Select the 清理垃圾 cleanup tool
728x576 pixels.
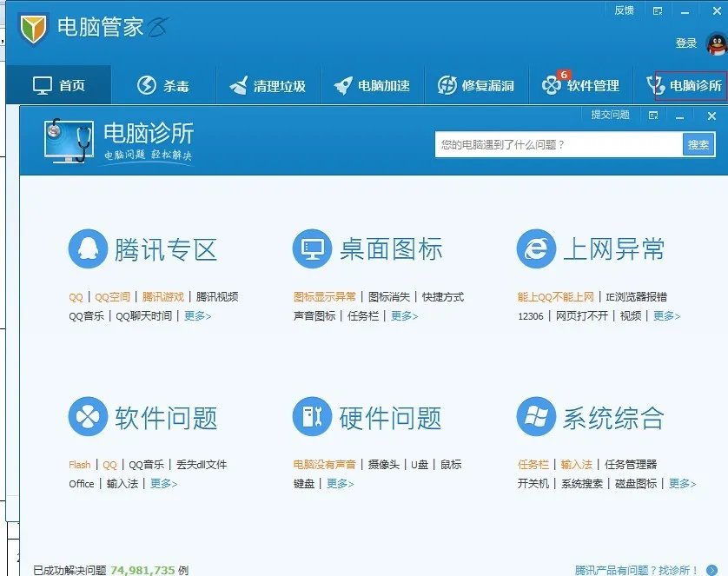pyautogui.click(x=268, y=84)
